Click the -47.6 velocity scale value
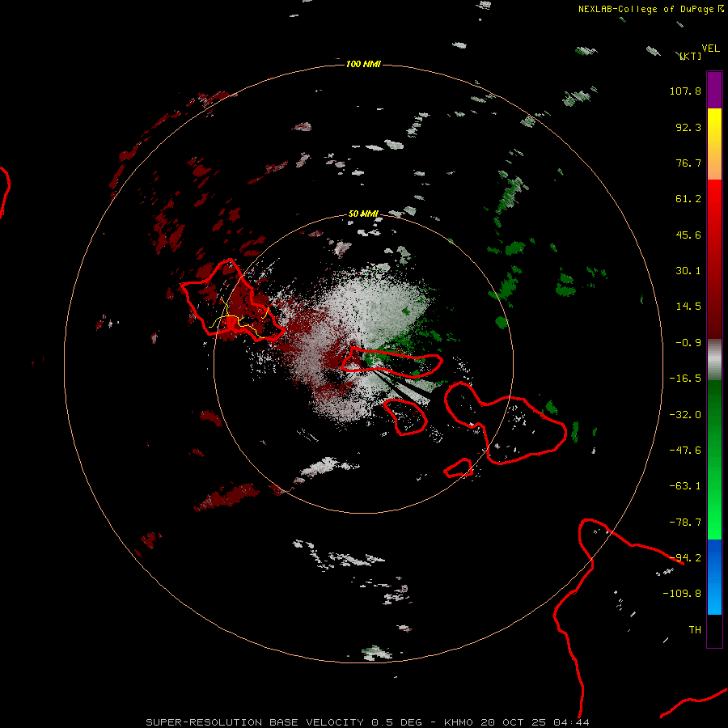Image resolution: width=728 pixels, height=728 pixels. 685,451
